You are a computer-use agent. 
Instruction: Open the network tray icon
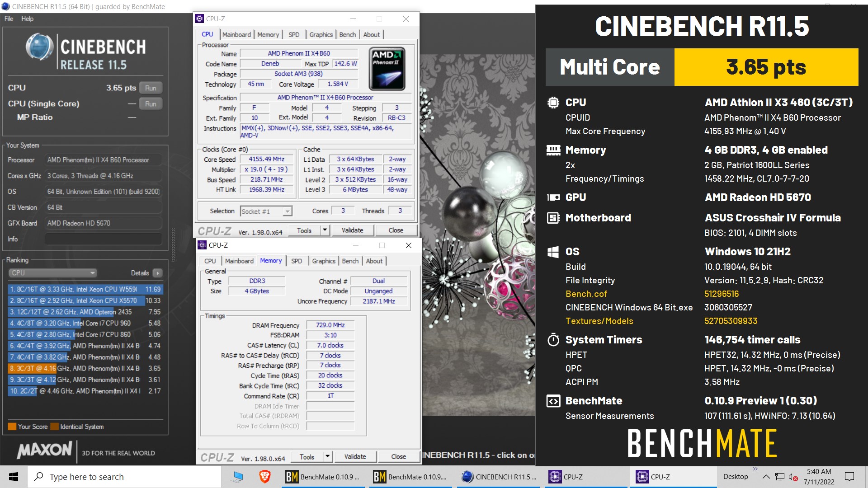click(x=779, y=477)
